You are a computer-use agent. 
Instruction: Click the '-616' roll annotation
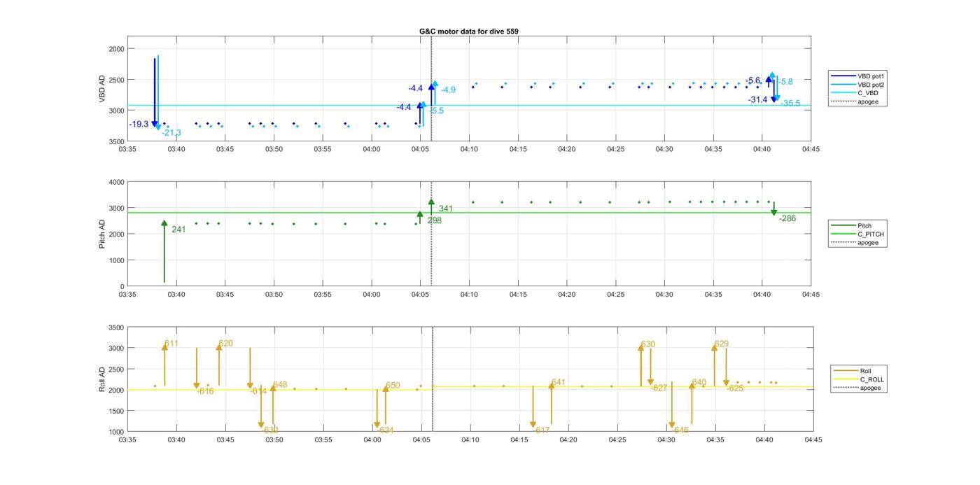click(x=205, y=391)
